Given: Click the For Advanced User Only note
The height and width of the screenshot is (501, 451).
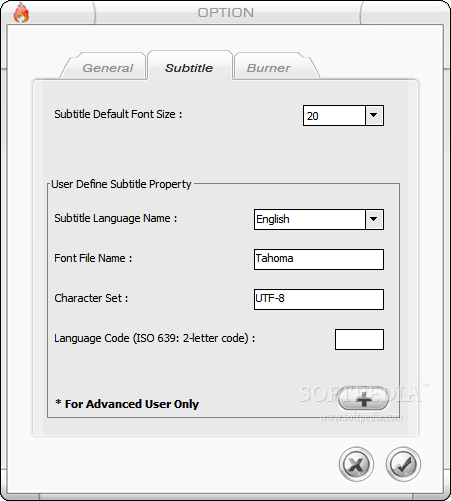Looking at the screenshot, I should pos(127,404).
